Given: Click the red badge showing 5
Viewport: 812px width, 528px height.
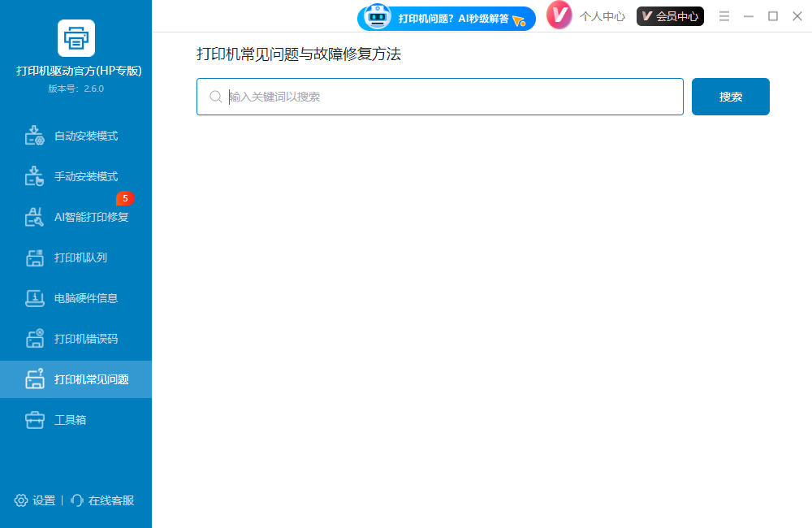Looking at the screenshot, I should [x=124, y=198].
